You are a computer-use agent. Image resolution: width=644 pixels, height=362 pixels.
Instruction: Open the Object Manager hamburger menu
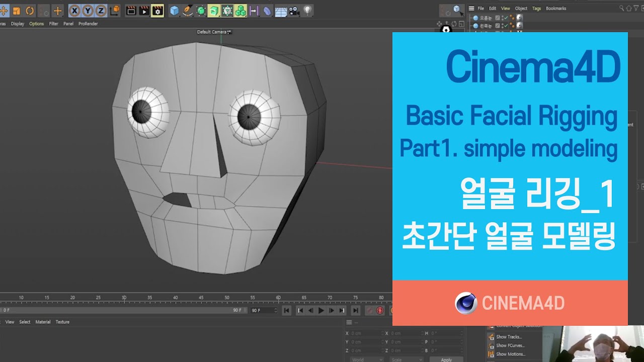point(471,8)
